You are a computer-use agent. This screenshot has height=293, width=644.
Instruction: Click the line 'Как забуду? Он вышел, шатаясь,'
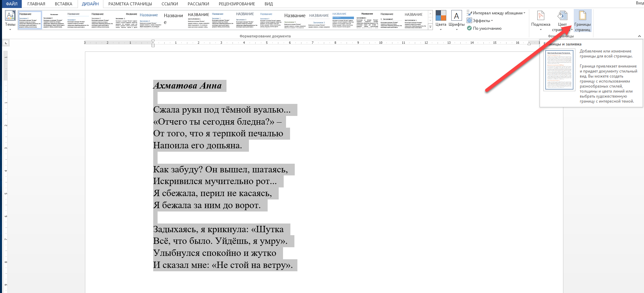pyautogui.click(x=220, y=170)
